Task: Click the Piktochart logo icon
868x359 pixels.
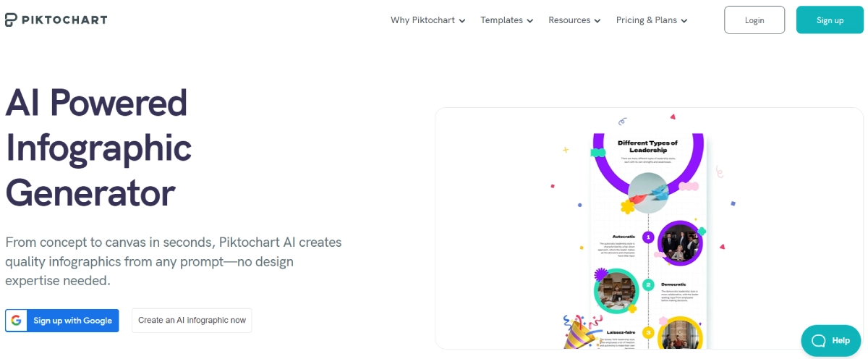Action: click(x=11, y=20)
